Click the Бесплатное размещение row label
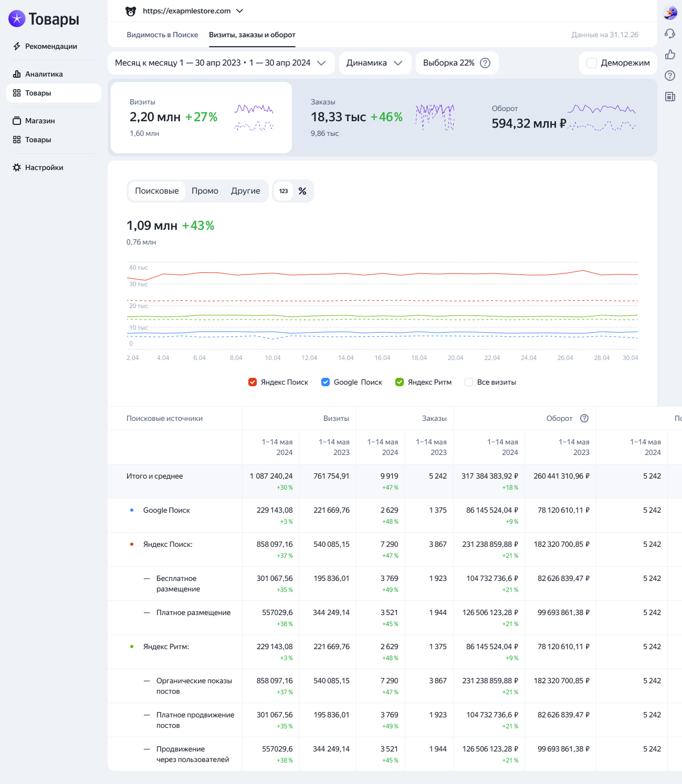This screenshot has height=784, width=682. 178,584
